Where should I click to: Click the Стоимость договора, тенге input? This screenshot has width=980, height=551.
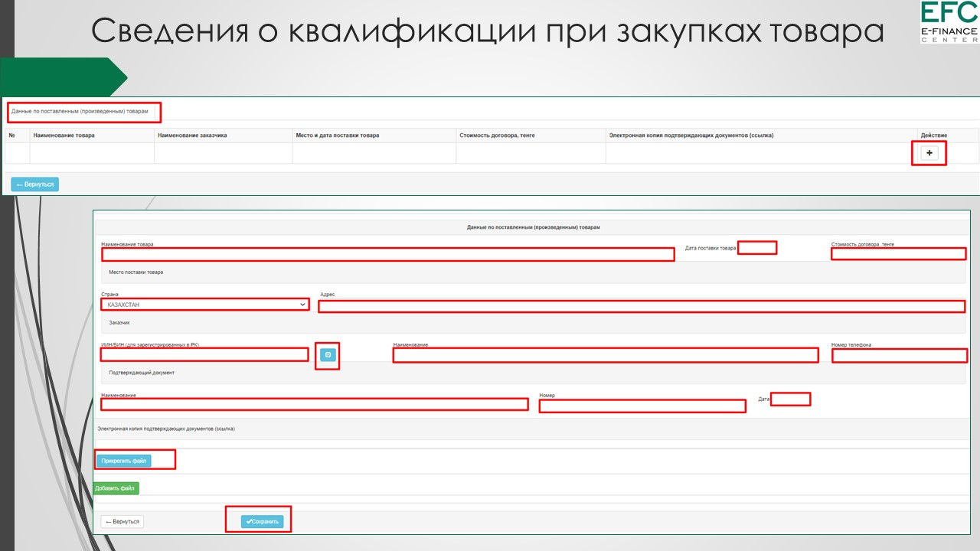coord(898,253)
